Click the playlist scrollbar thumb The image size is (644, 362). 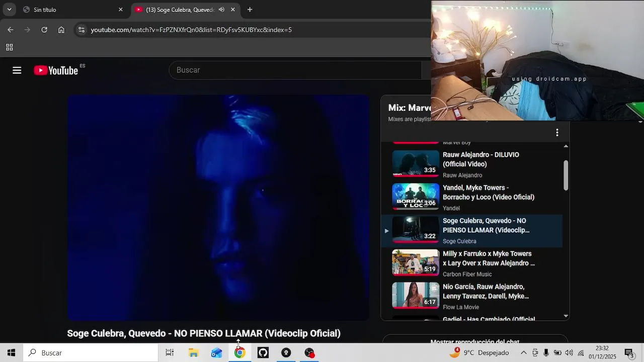point(566,175)
